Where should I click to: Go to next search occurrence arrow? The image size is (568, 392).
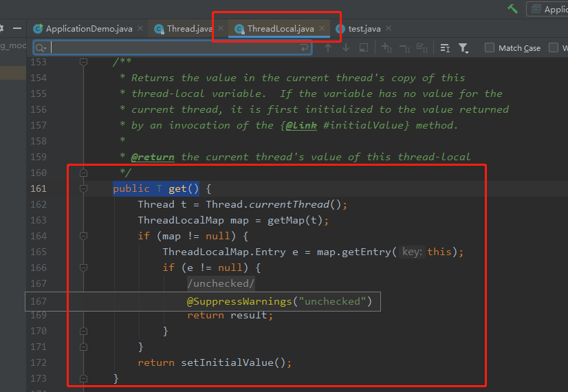click(346, 48)
